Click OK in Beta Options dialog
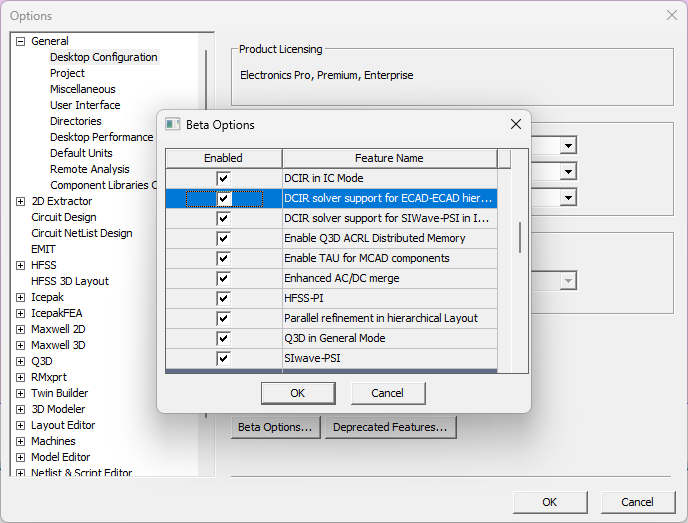The width and height of the screenshot is (688, 523). 298,393
